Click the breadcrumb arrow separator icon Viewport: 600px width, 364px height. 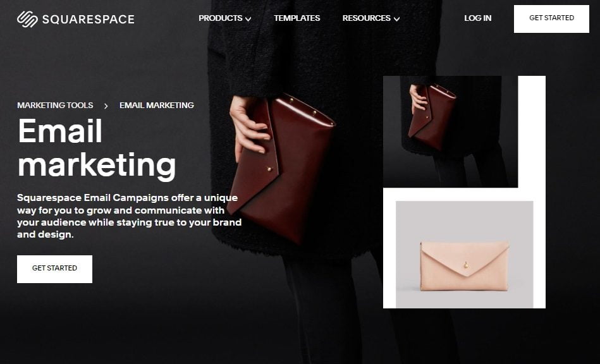pyautogui.click(x=106, y=106)
